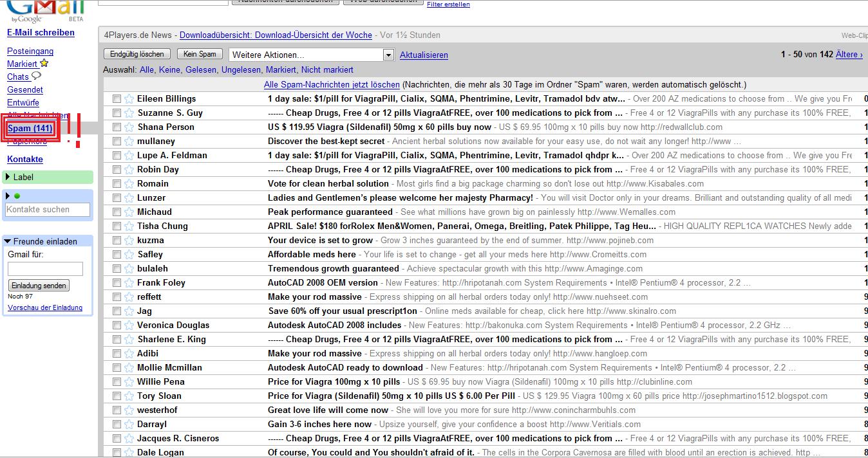This screenshot has width=868, height=458.
Task: Click the Gmail für email input field
Action: [x=45, y=269]
